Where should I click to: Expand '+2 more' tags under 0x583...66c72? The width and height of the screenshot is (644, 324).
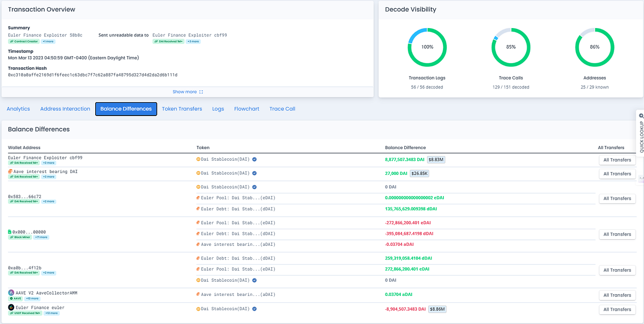(48, 202)
